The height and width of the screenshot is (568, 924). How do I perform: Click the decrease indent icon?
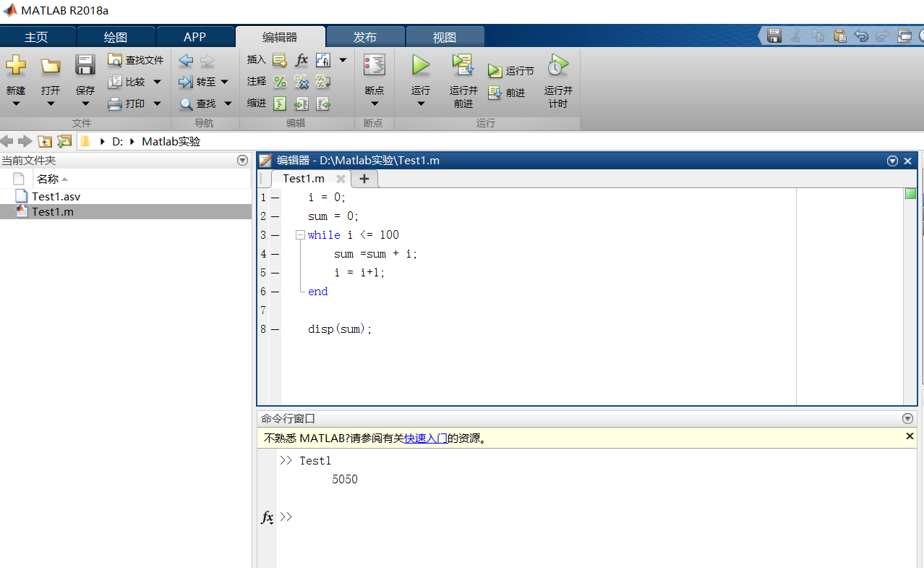[323, 104]
